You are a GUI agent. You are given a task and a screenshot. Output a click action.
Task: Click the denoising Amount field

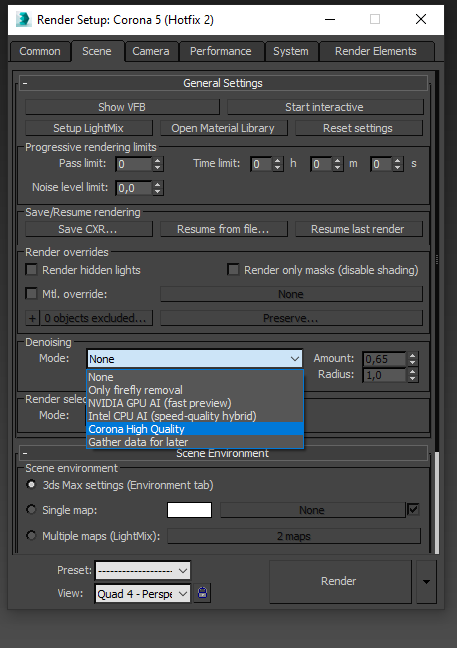click(x=385, y=359)
